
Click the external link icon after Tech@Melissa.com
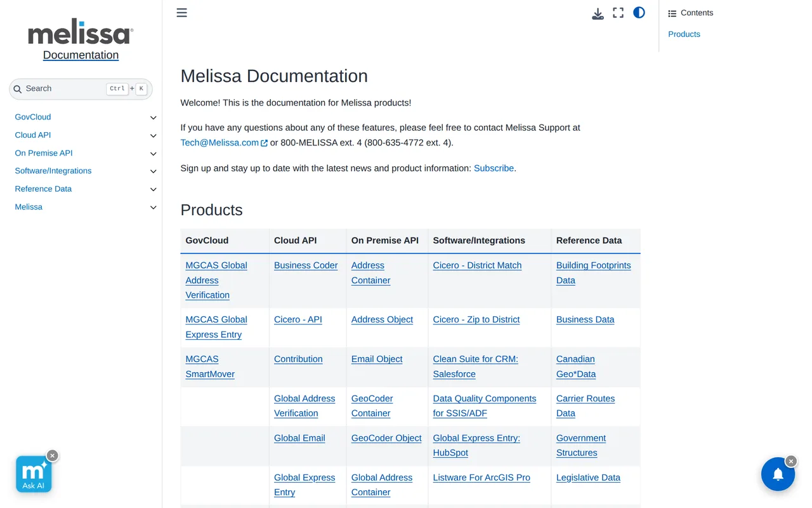coord(265,143)
